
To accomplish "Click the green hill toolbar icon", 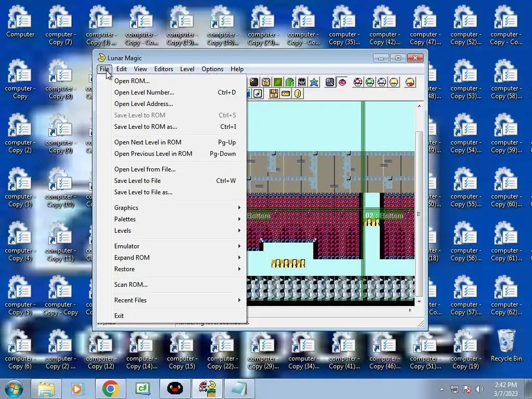I will pyautogui.click(x=290, y=82).
